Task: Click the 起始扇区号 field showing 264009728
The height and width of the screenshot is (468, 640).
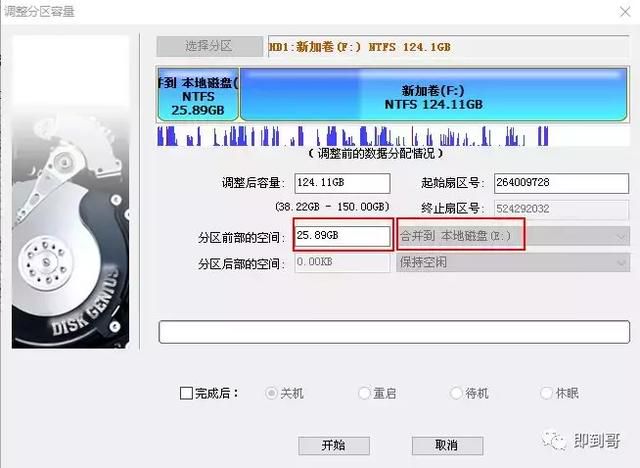Action: coord(561,183)
